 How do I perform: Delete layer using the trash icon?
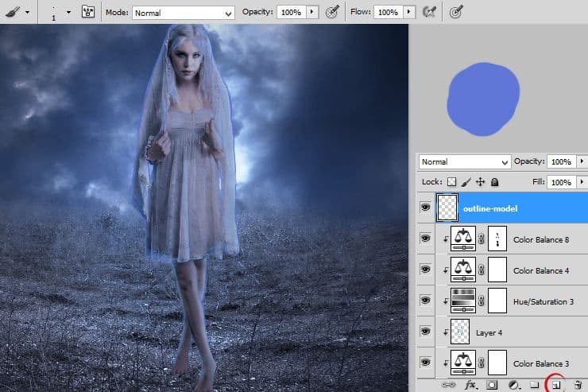click(x=578, y=385)
